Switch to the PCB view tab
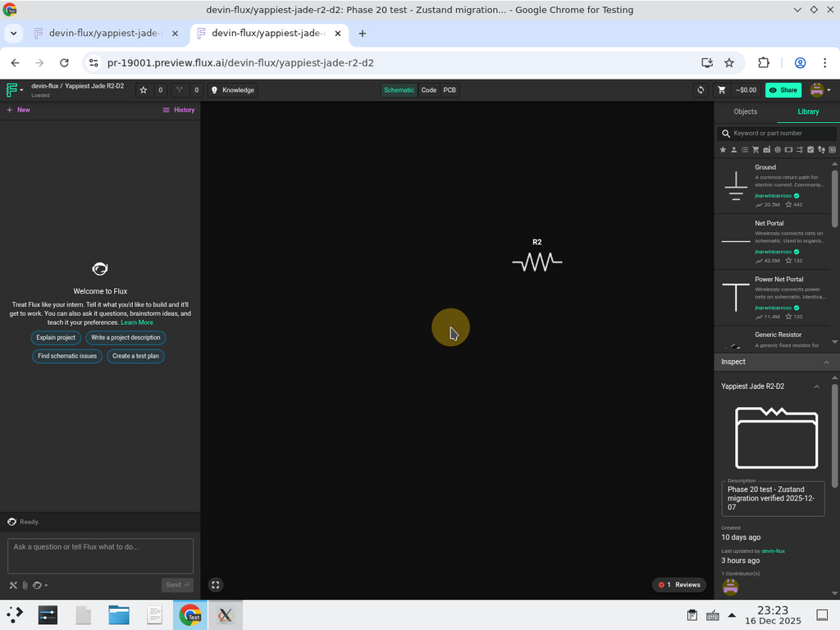840x630 pixels. 450,90
